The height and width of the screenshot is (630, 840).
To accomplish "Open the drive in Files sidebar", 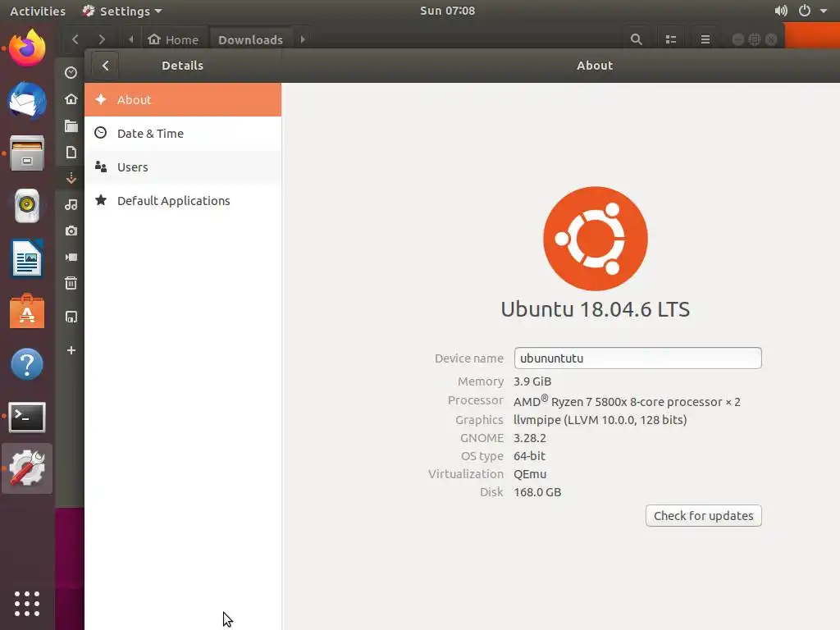I will point(71,317).
